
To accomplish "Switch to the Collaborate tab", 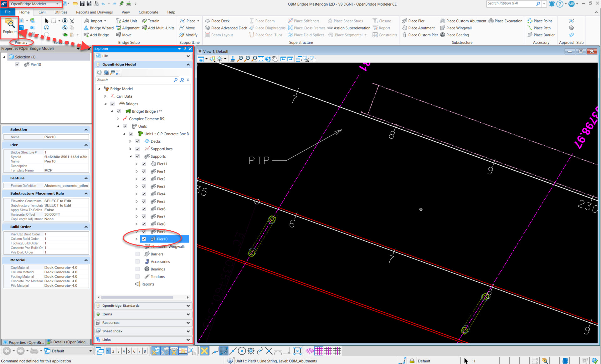I will [x=148, y=12].
